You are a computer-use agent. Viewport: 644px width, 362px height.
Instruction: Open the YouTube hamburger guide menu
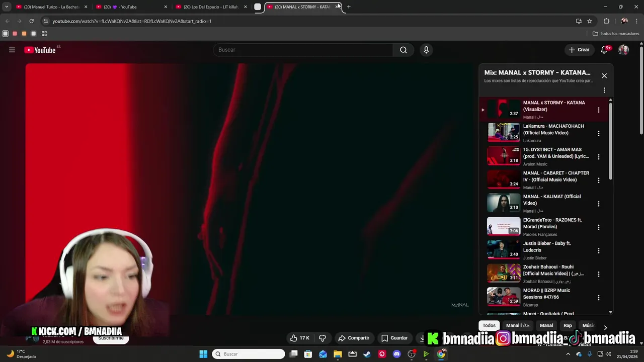(12, 50)
